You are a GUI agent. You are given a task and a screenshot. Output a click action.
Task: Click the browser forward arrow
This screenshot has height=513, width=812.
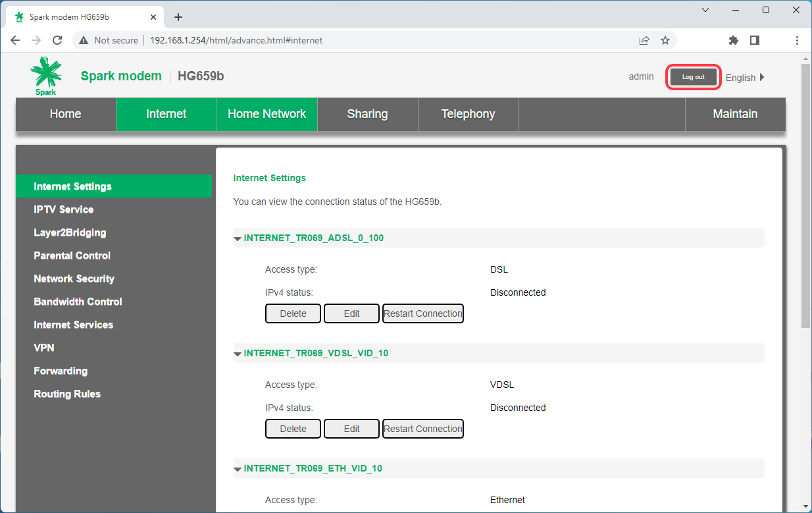[36, 40]
